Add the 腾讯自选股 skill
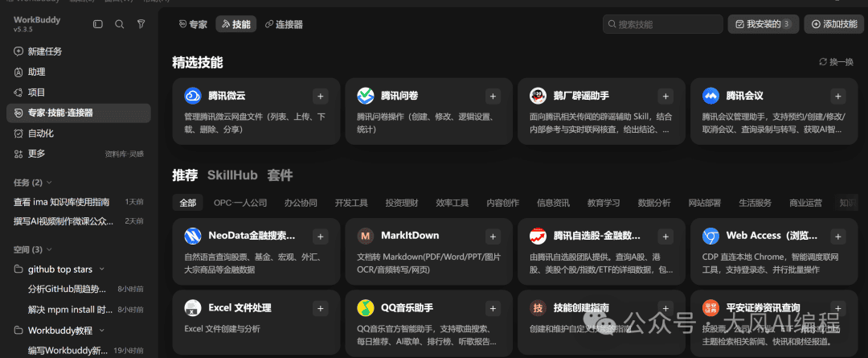 [x=665, y=237]
